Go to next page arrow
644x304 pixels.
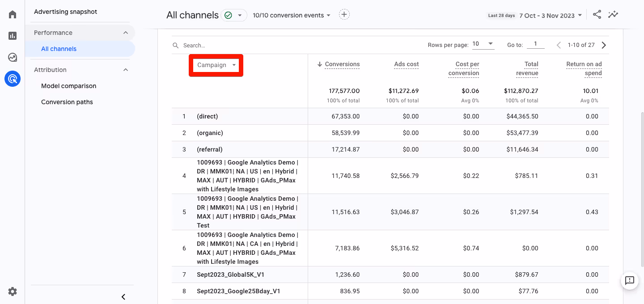point(604,45)
